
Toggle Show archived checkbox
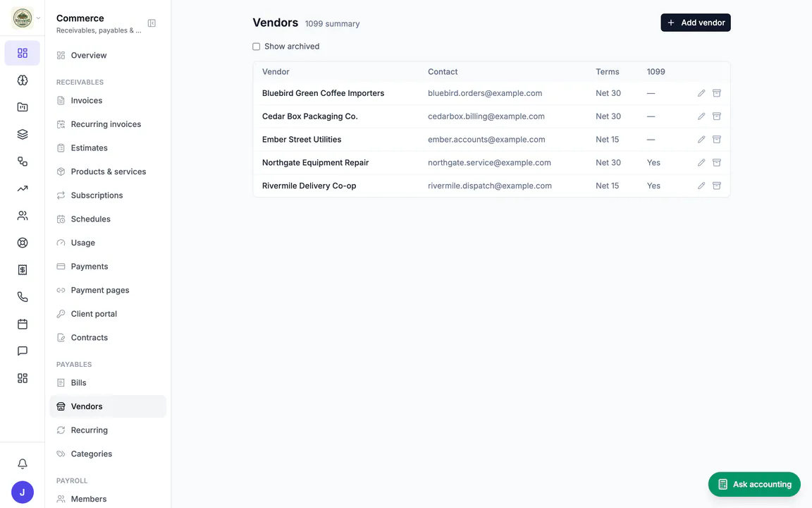pos(257,47)
